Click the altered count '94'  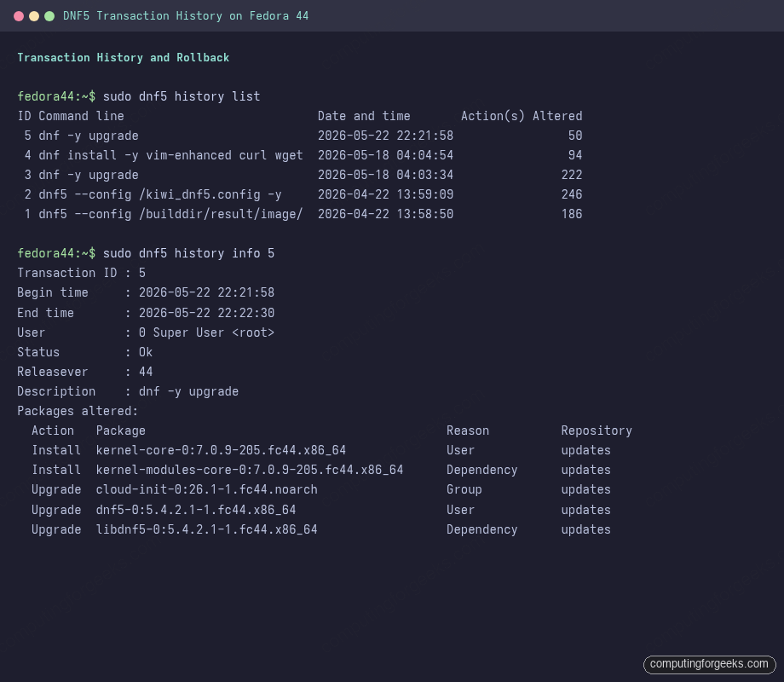[575, 155]
